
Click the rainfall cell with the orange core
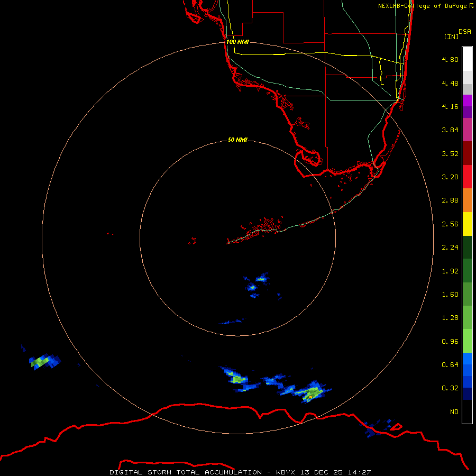313,393
